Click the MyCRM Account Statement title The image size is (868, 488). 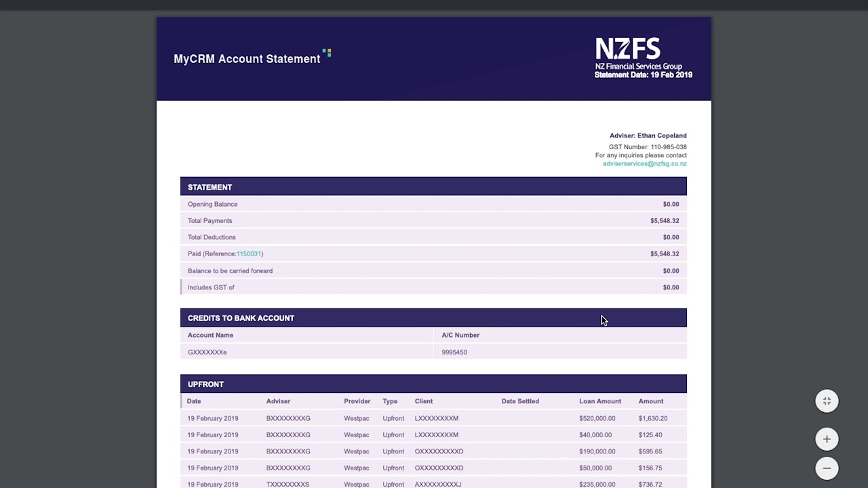pos(247,59)
